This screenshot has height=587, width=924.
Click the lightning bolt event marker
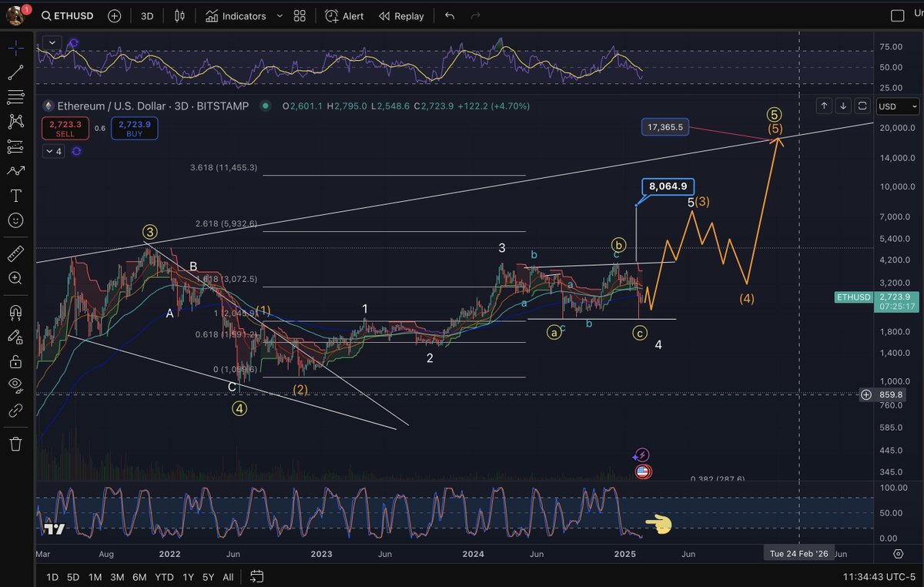coord(642,455)
